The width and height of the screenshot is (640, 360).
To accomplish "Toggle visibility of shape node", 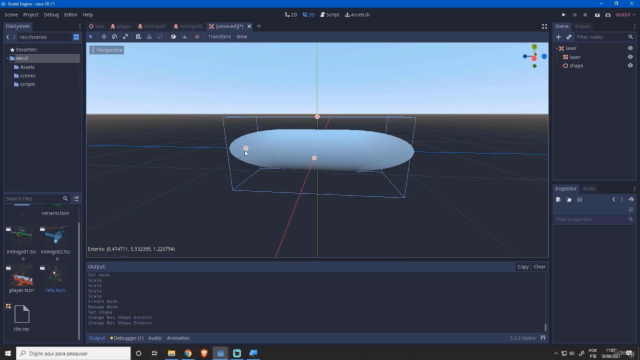I will click(630, 65).
